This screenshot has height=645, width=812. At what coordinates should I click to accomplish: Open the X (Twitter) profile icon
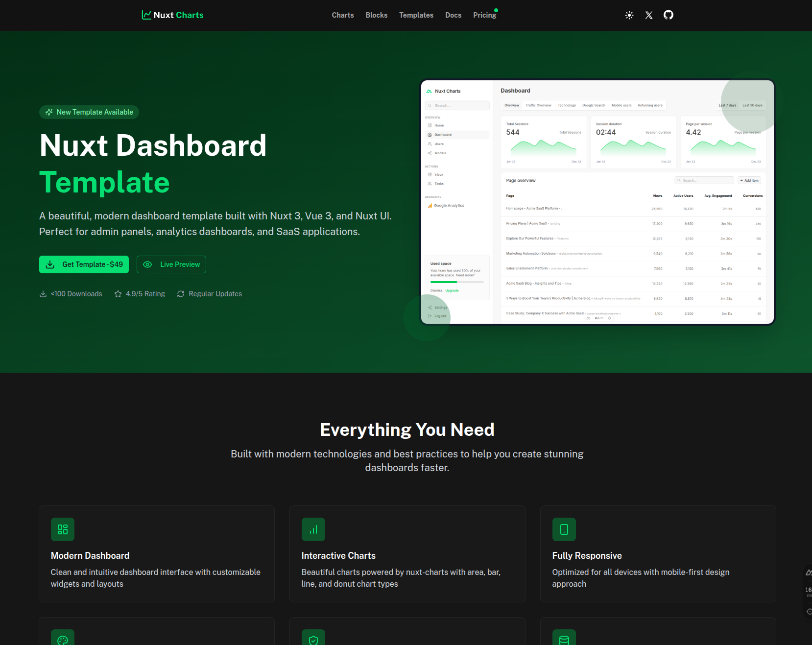[649, 15]
